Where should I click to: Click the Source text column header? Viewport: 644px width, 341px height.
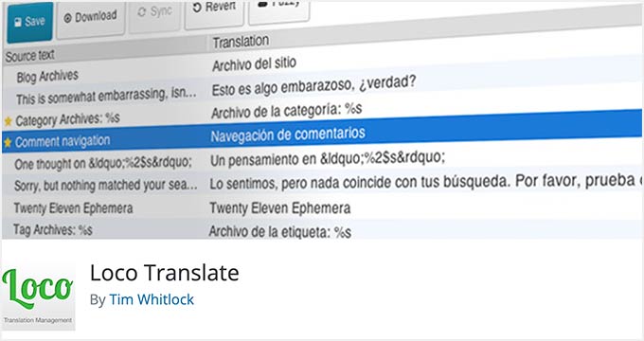coord(30,56)
